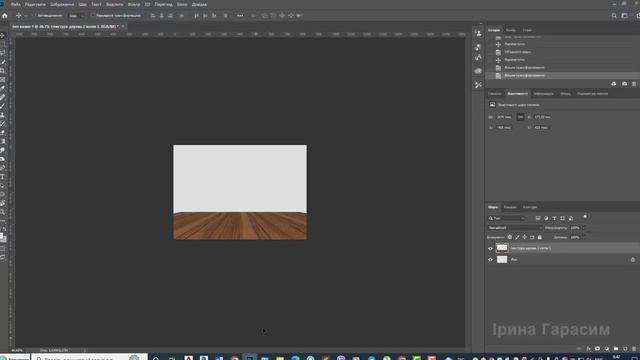Open Параметри пензля tab
Image resolution: width=640 pixels, height=360 pixels.
click(x=592, y=94)
